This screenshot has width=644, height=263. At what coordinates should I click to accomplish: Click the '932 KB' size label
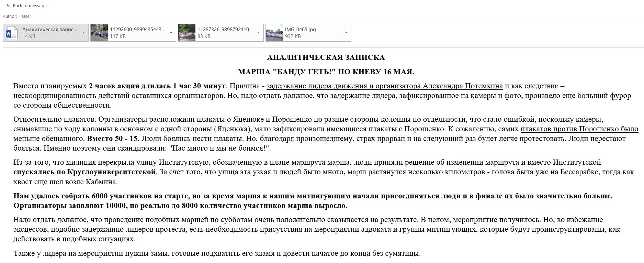point(293,36)
